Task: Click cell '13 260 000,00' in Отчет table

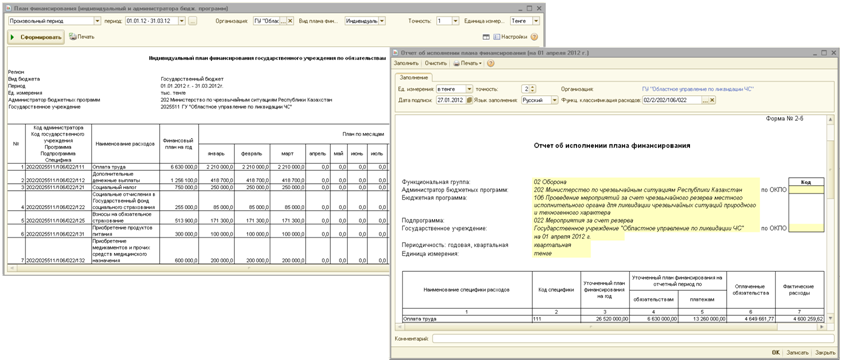Action: point(702,319)
